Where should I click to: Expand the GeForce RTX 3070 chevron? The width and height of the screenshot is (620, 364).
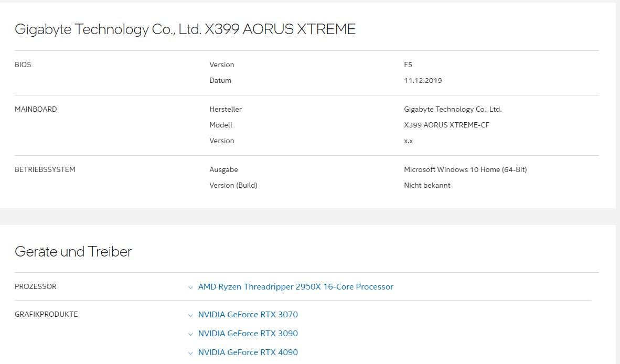190,315
